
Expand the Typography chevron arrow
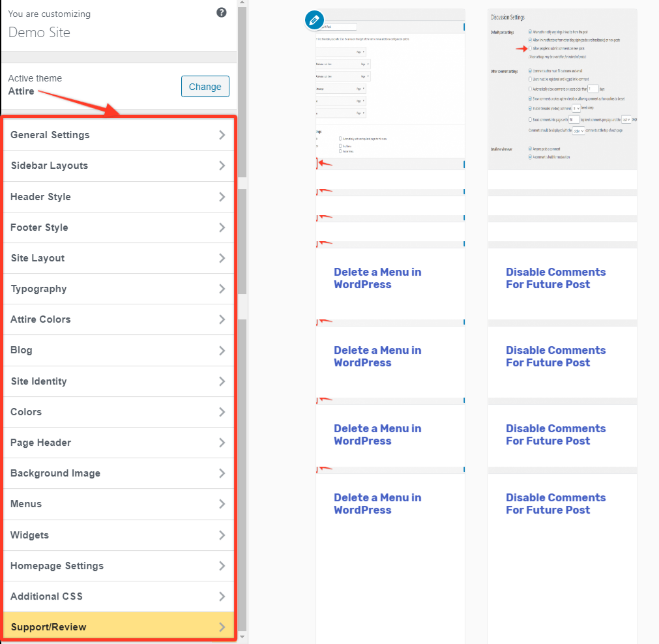(x=222, y=289)
